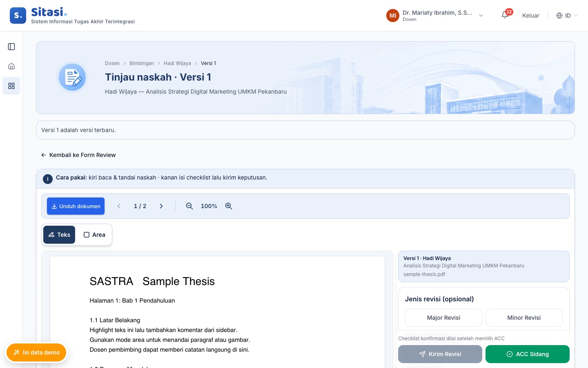The width and height of the screenshot is (588, 368).
Task: Click the ACC Sidang button
Action: [528, 354]
